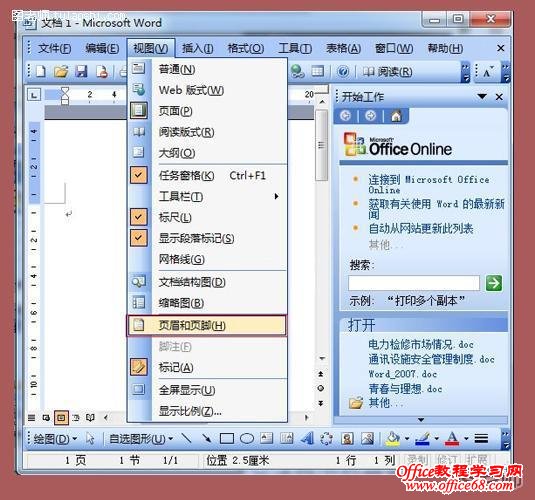Click the Permission document icon next to Save
Image resolution: width=535 pixels, height=500 pixels.
[102, 71]
